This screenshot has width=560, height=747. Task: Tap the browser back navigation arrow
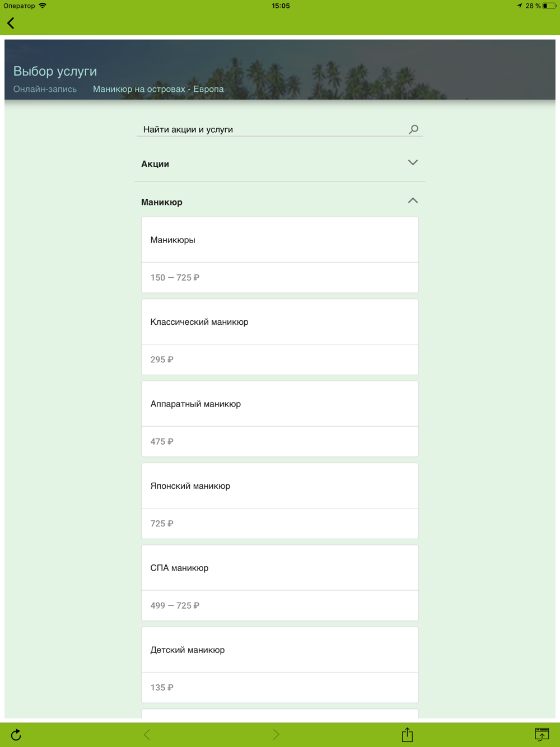(x=147, y=735)
